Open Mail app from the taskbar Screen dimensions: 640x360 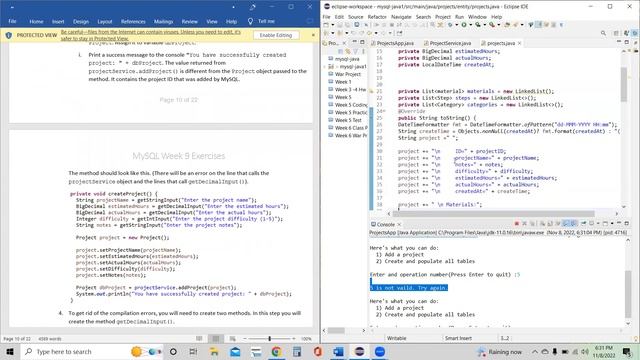click(235, 351)
